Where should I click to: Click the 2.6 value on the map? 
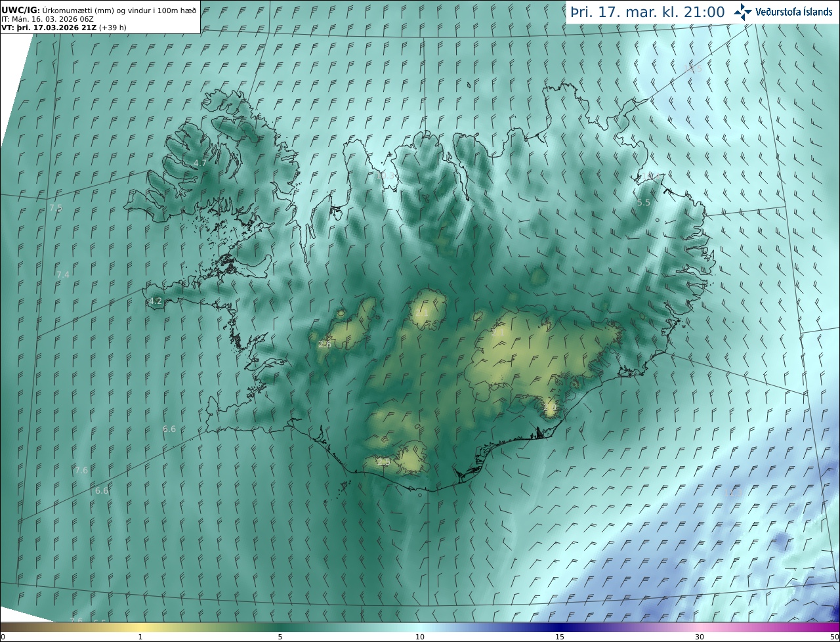pyautogui.click(x=324, y=344)
